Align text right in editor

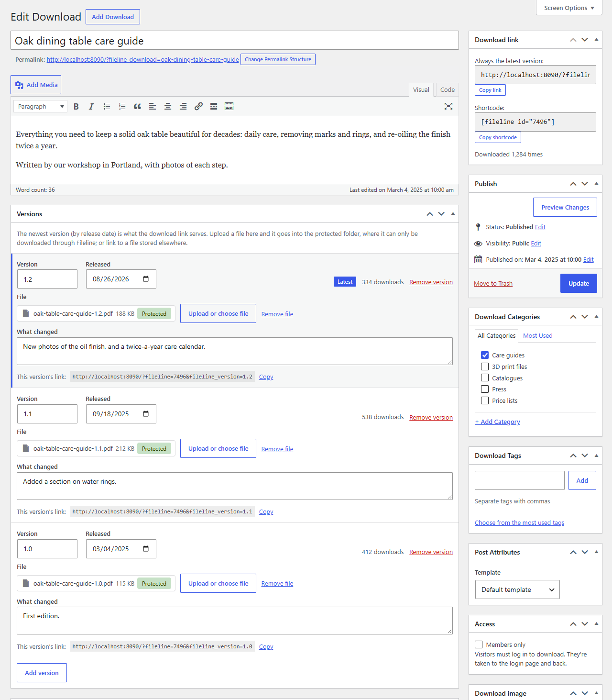(x=183, y=106)
